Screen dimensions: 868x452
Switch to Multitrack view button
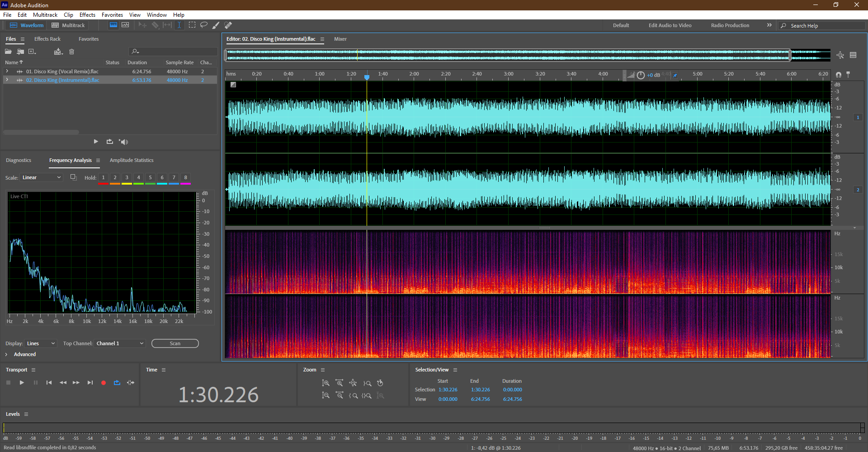click(68, 25)
